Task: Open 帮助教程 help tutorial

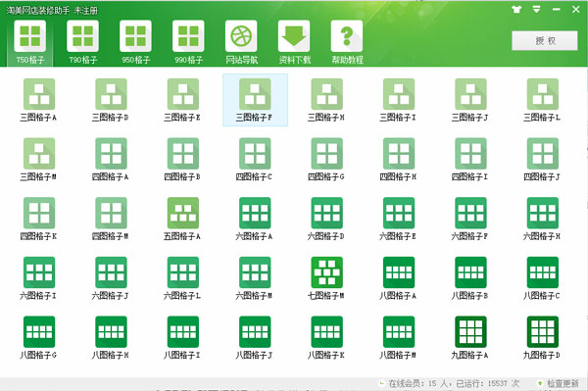Action: pos(347,42)
